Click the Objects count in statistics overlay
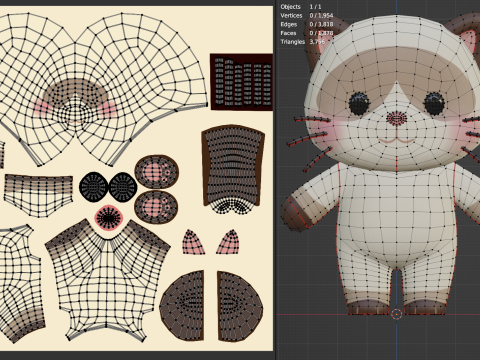 315,7
